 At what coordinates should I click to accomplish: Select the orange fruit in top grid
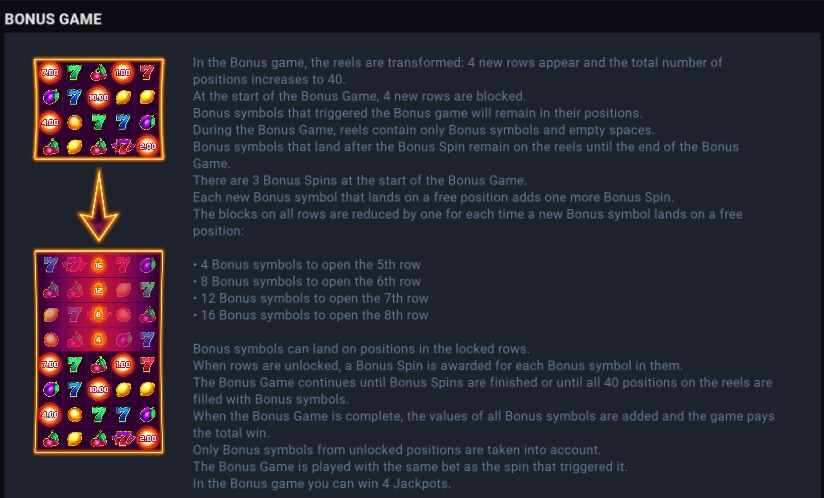[75, 122]
